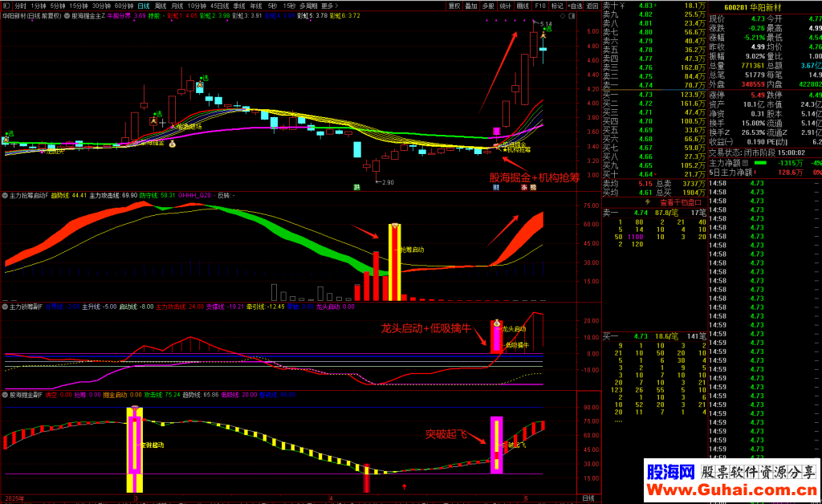822x504 pixels.
Task: Click the ¥ symbol next to 卖十
Action: [622, 6]
